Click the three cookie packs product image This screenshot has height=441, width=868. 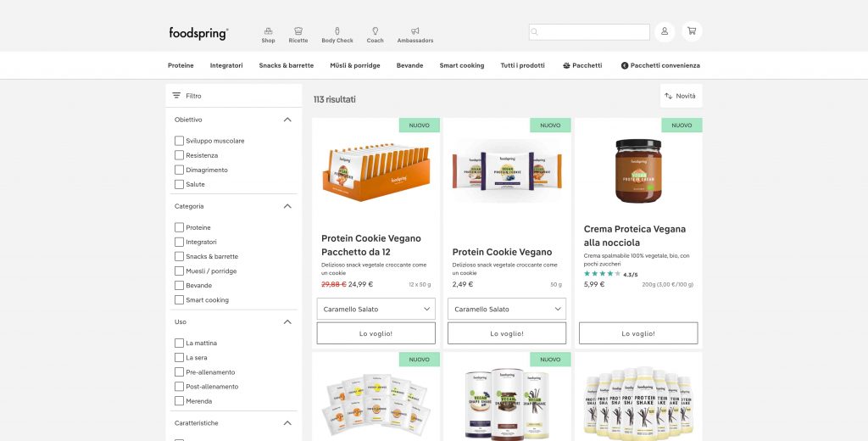tap(507, 170)
